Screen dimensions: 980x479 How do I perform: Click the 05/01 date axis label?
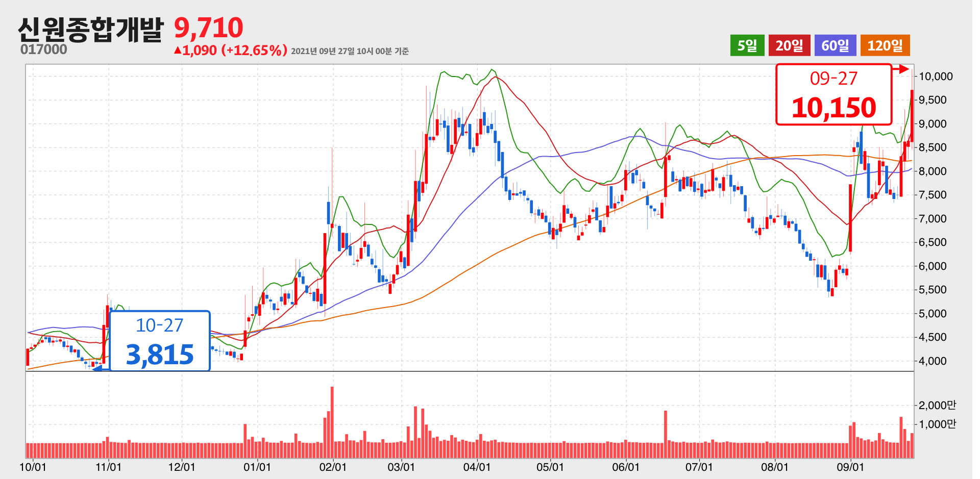[x=550, y=467]
